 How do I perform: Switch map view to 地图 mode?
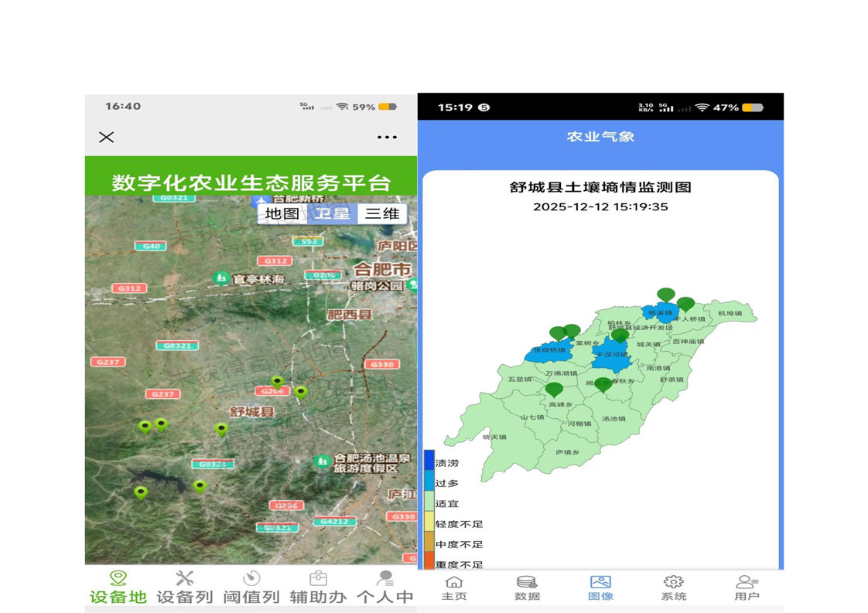click(282, 213)
